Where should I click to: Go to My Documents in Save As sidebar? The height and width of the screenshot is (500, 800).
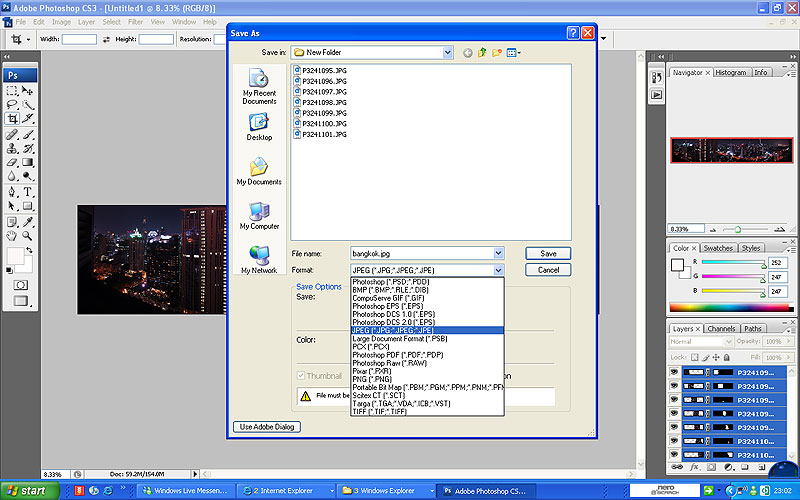[x=259, y=172]
